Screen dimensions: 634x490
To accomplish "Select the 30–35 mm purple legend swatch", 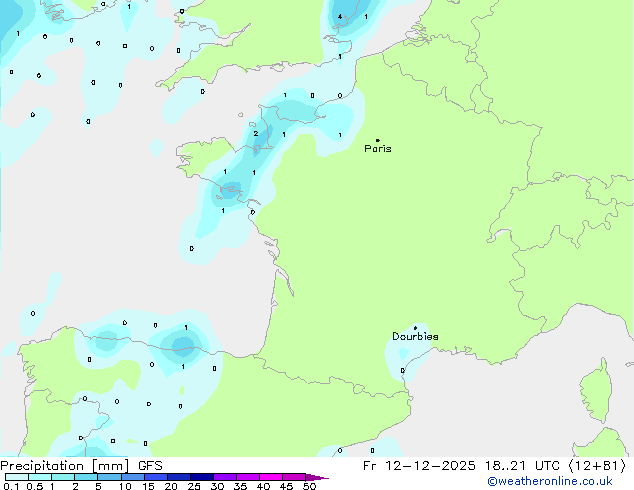I will [x=224, y=477].
